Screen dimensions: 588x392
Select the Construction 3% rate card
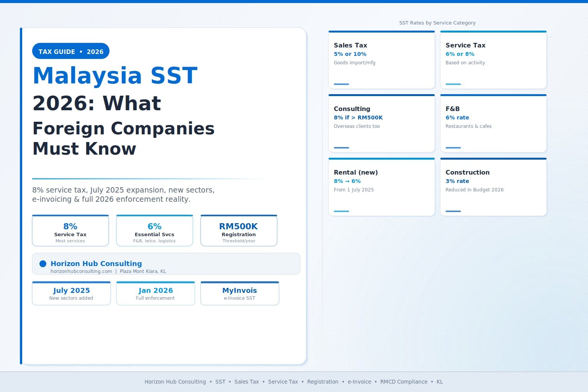click(x=493, y=187)
